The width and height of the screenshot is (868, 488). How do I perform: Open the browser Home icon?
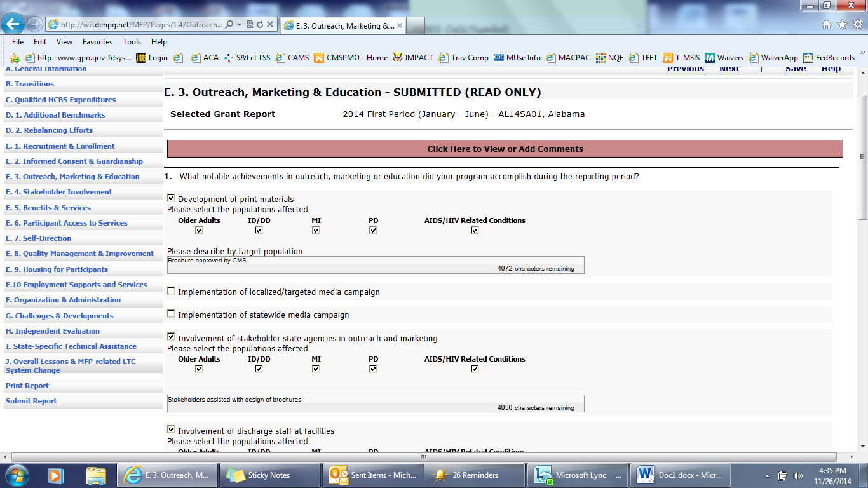[x=827, y=25]
